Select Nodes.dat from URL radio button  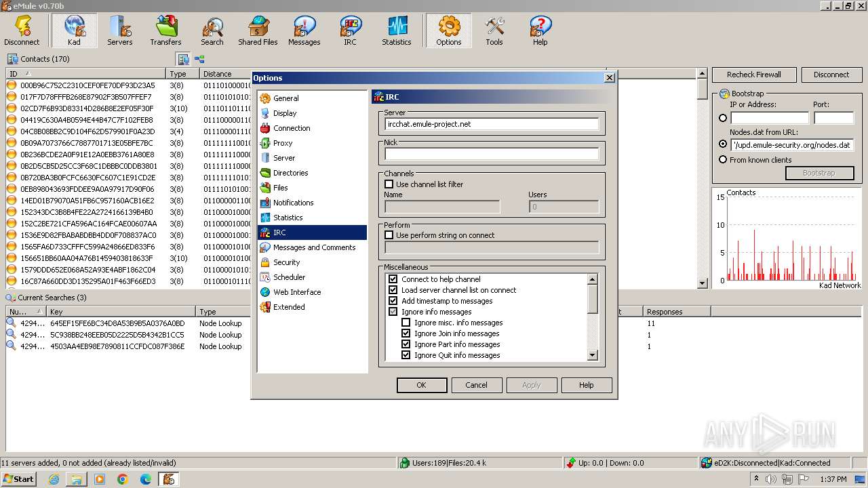(723, 144)
